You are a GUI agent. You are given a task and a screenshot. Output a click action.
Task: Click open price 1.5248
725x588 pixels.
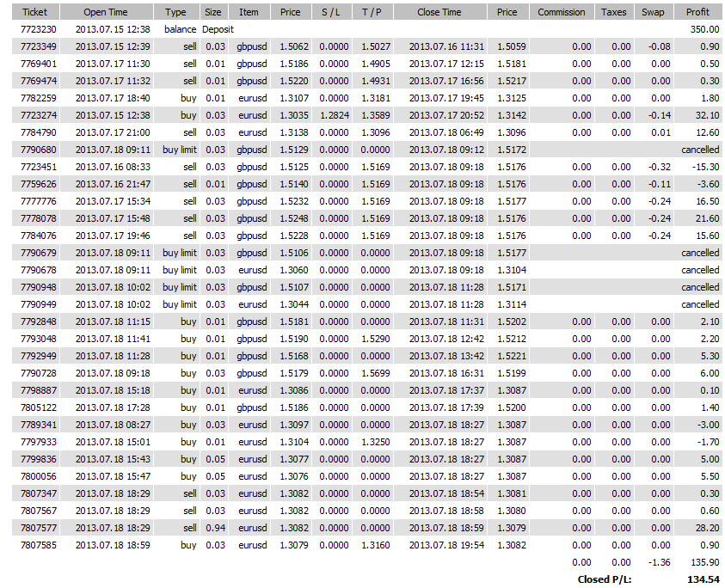294,218
